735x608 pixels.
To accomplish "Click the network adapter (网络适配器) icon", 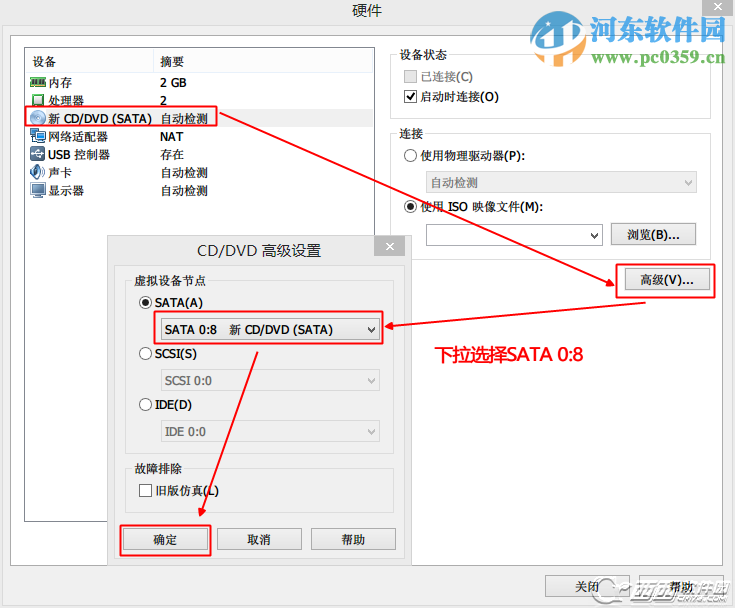I will click(38, 136).
